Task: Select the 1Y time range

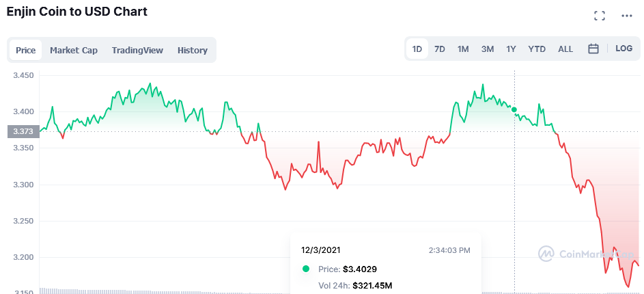Action: coord(511,49)
